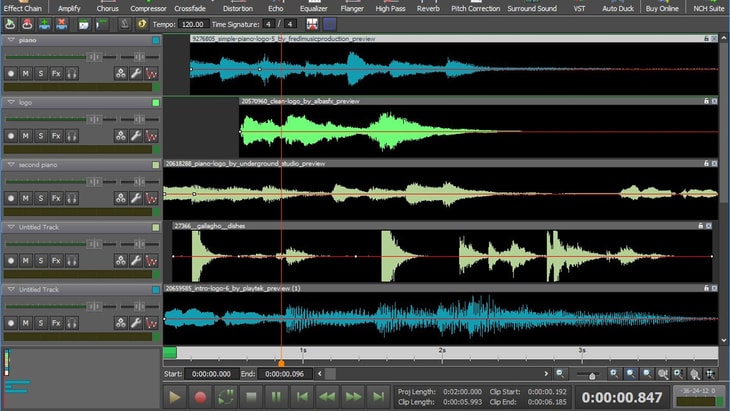Open wrench settings on logo track
The width and height of the screenshot is (730, 411).
[x=136, y=135]
